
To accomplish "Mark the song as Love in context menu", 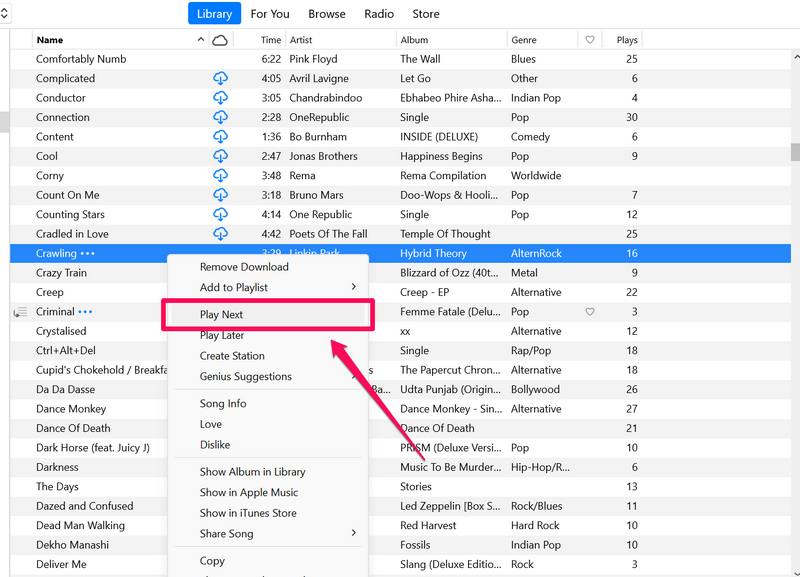I will [211, 424].
